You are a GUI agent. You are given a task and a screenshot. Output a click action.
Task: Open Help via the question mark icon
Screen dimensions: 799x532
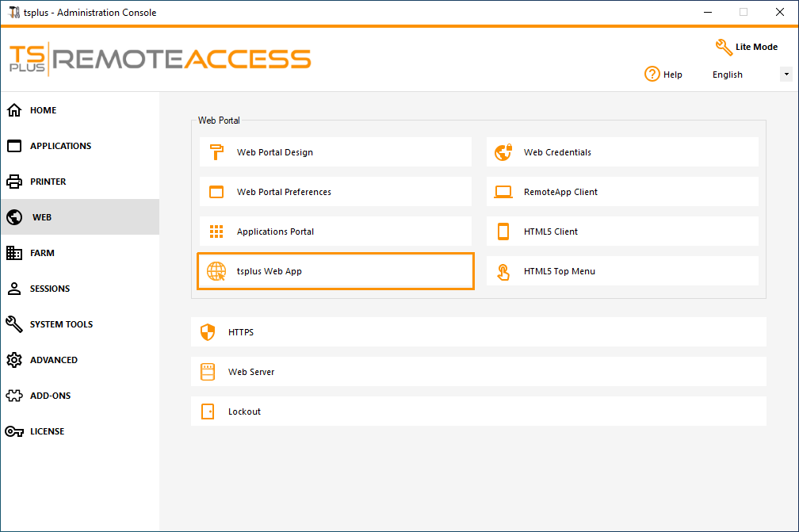(651, 74)
